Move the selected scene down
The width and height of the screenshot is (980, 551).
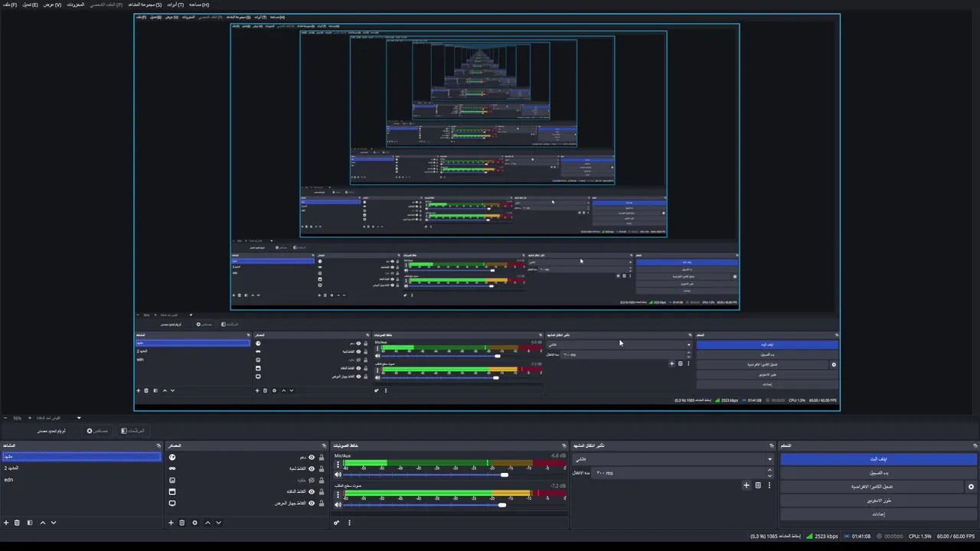click(x=54, y=523)
